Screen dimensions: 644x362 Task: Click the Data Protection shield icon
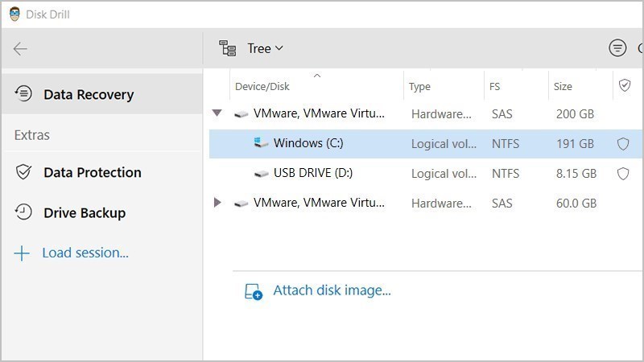click(x=23, y=172)
